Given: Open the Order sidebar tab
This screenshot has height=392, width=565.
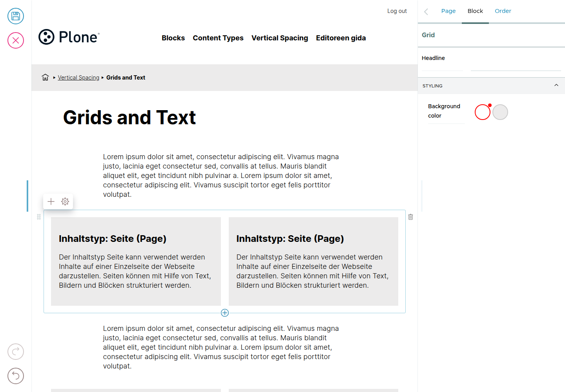Looking at the screenshot, I should click(503, 11).
